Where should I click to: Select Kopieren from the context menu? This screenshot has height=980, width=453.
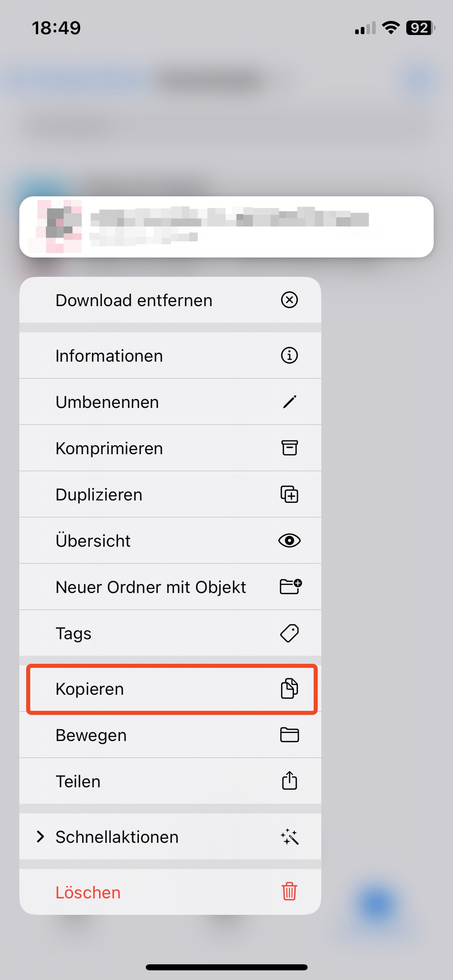click(x=90, y=689)
